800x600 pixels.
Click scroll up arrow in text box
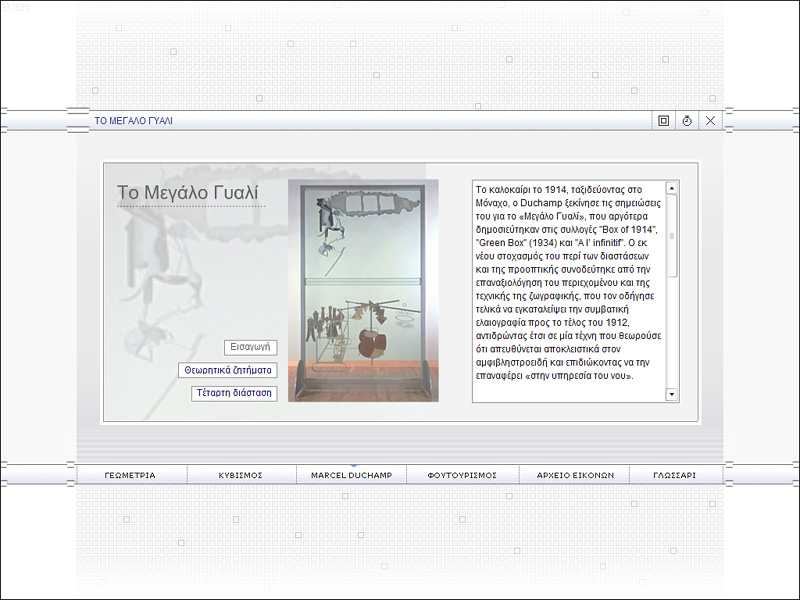click(x=672, y=188)
